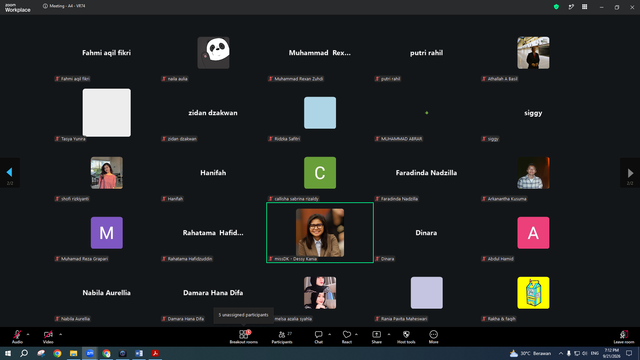Select Rahatama Hafid... participant tile
The image size is (640, 360).
tap(213, 233)
